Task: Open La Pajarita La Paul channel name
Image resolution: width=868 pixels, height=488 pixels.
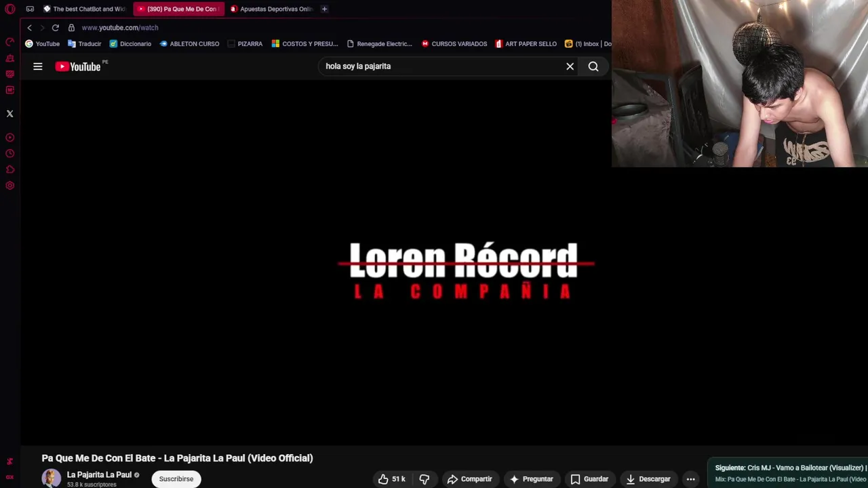Action: tap(99, 474)
